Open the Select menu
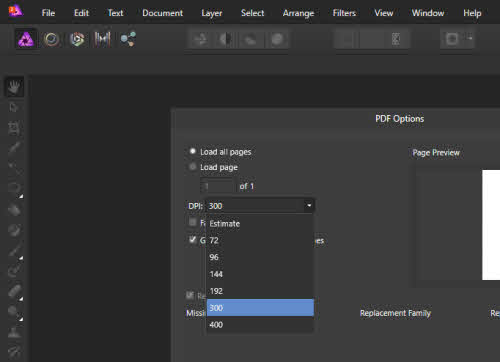Screen dimensions: 500x362 click(x=252, y=13)
